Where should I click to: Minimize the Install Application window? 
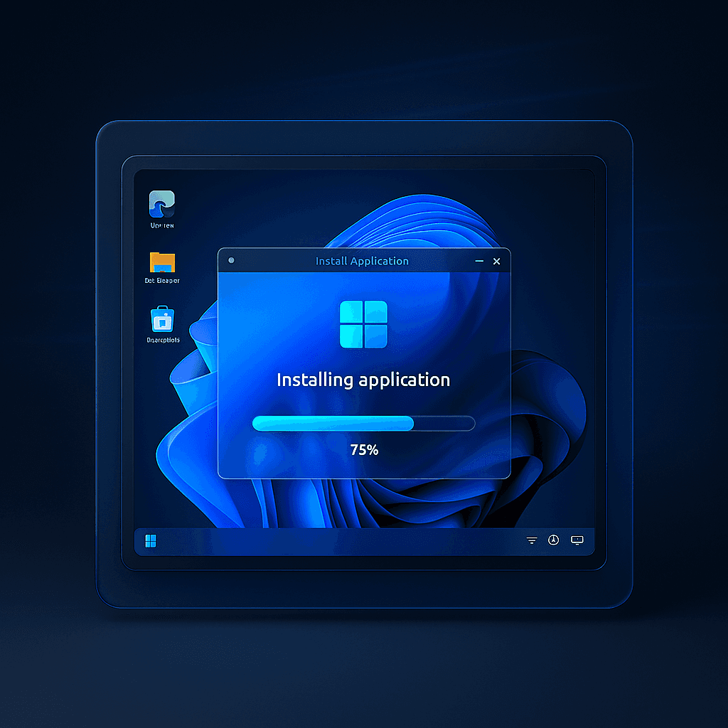point(479,262)
